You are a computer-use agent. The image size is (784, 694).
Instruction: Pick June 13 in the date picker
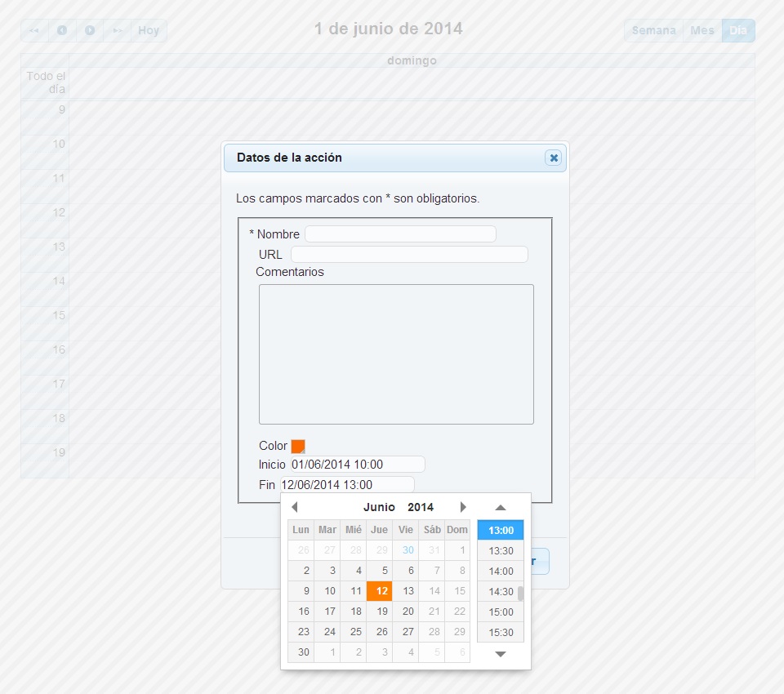[406, 591]
